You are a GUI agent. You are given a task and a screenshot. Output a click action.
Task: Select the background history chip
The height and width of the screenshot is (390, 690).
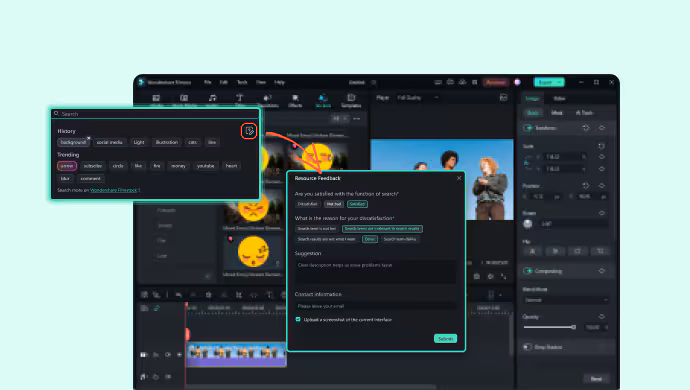click(73, 143)
